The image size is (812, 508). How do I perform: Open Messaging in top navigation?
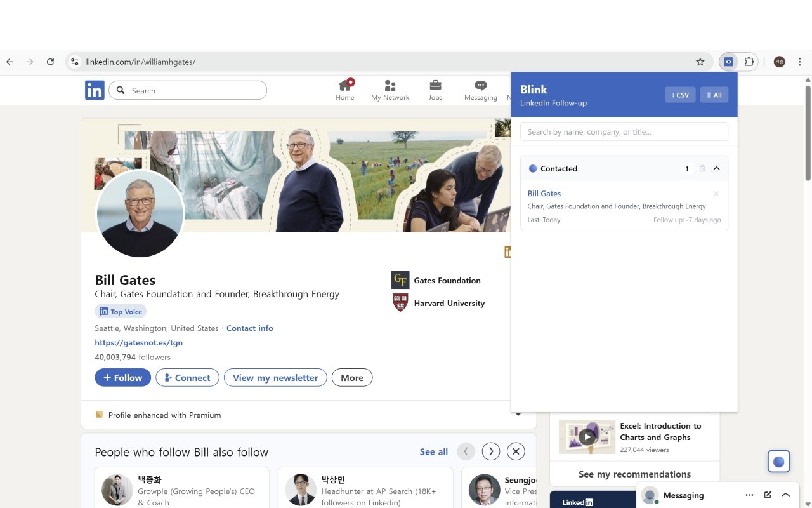click(480, 90)
